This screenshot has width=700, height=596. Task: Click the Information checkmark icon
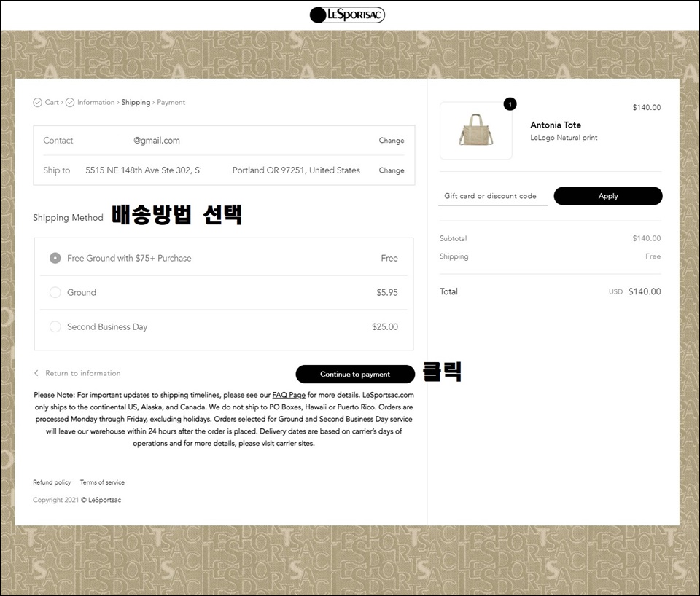tap(70, 103)
